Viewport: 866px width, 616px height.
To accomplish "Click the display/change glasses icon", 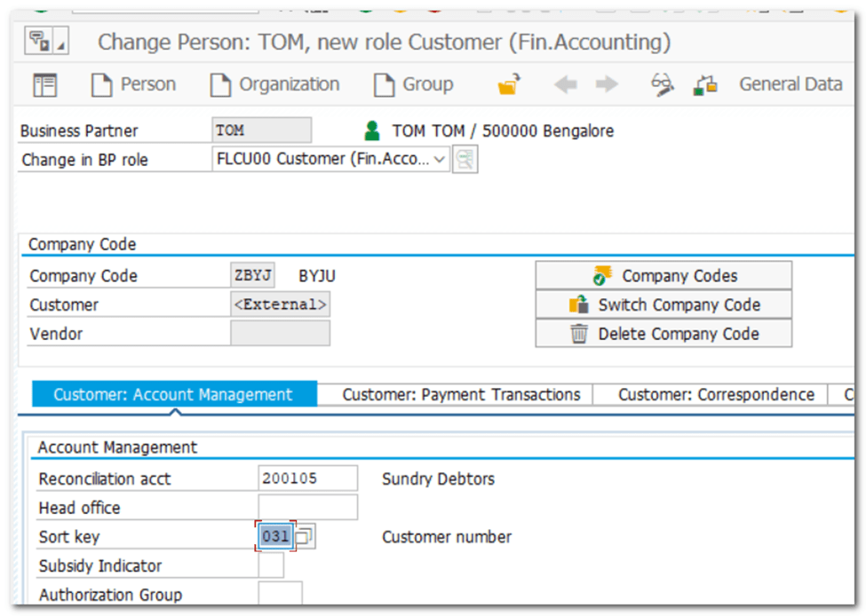I will pyautogui.click(x=663, y=85).
